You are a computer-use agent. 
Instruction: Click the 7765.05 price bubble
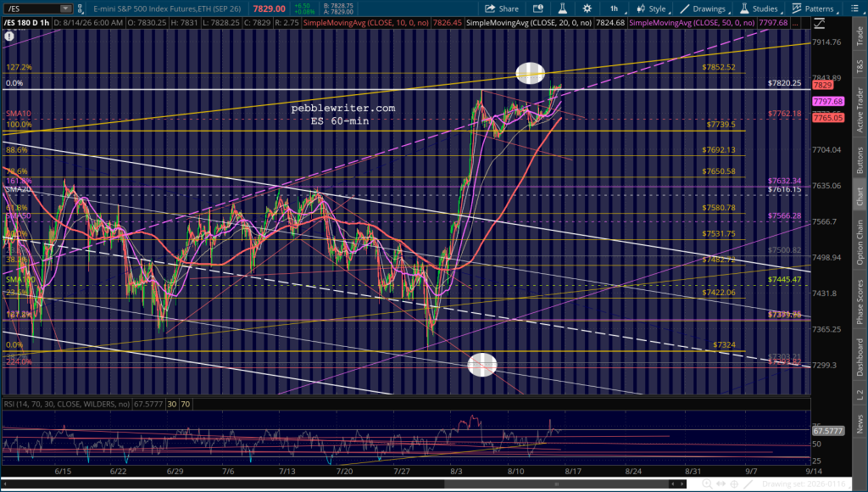tap(828, 117)
